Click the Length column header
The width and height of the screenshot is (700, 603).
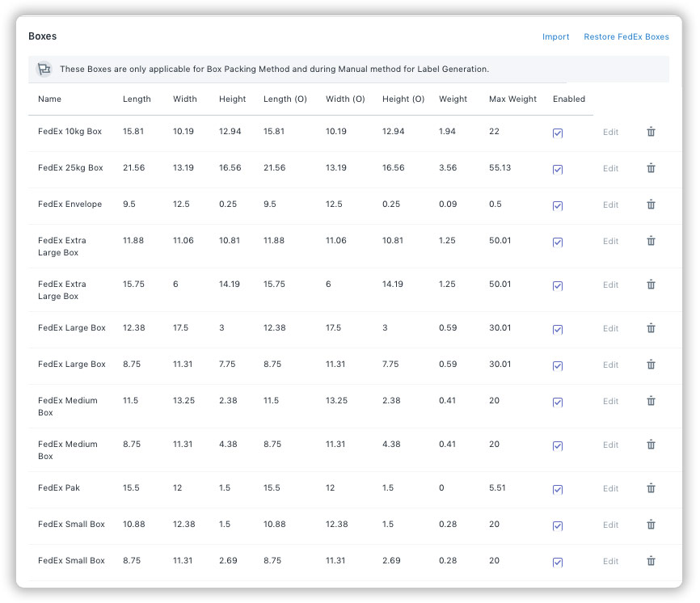137,99
